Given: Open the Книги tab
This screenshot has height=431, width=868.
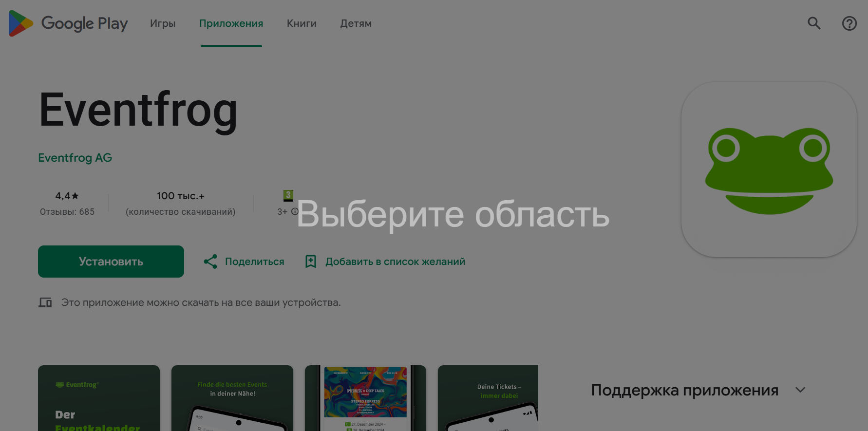Looking at the screenshot, I should [x=302, y=23].
